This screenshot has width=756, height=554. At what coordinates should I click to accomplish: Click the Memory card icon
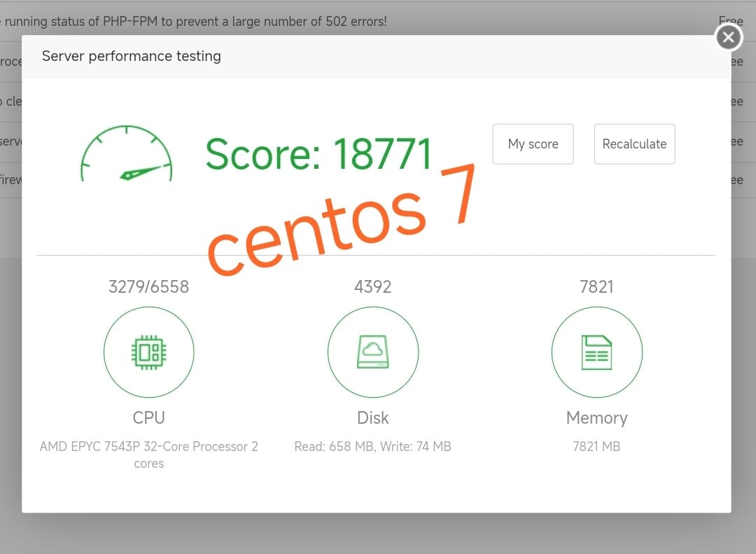click(597, 352)
